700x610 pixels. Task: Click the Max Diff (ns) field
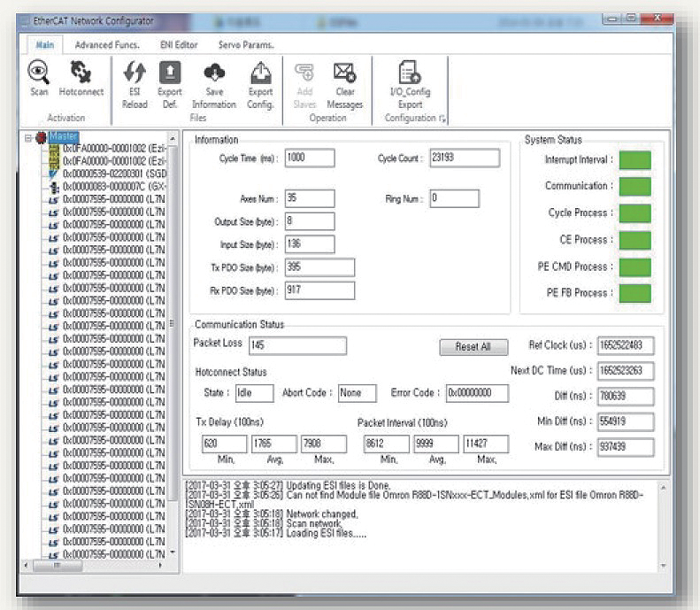point(626,447)
